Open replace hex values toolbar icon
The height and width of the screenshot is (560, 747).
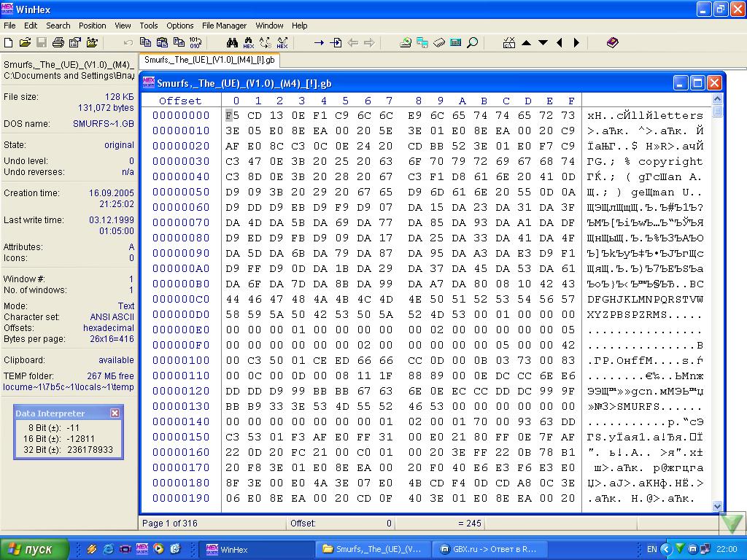[282, 43]
